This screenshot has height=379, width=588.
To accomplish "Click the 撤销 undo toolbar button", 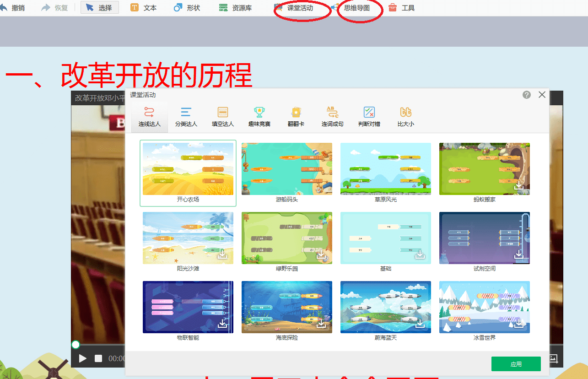I will [12, 8].
